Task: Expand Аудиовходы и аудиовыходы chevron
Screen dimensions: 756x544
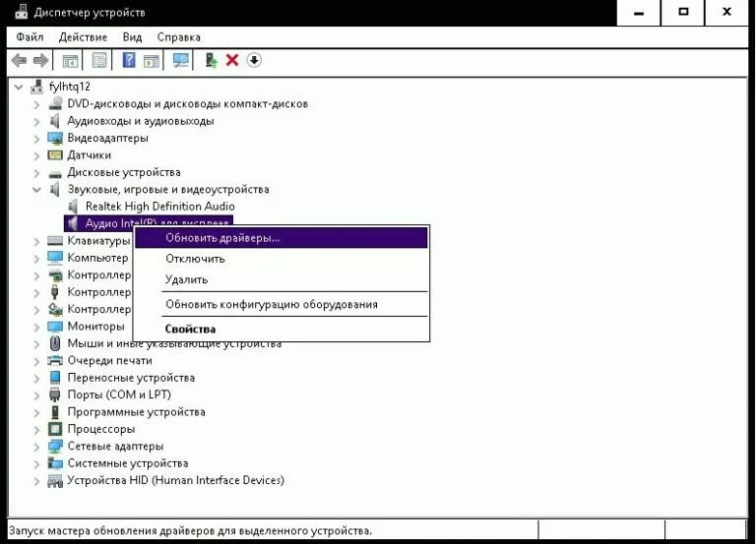Action: [36, 121]
